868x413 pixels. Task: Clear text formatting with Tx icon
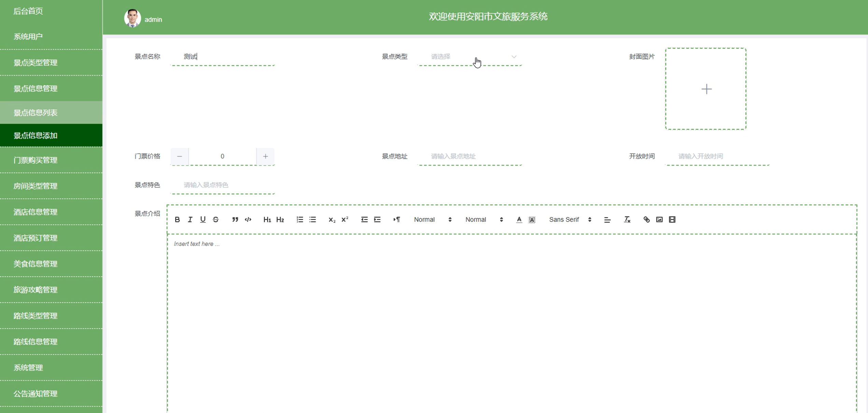pyautogui.click(x=627, y=220)
